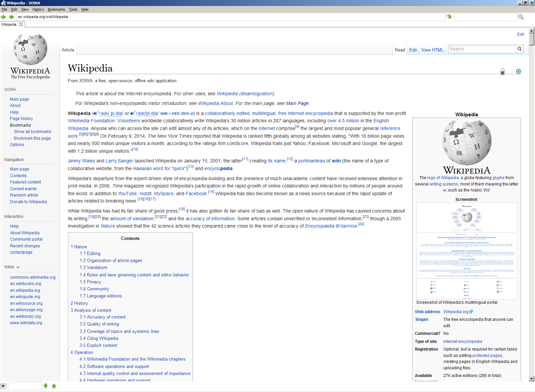
Task: Open the Random article sidebar link
Action: coord(24,195)
